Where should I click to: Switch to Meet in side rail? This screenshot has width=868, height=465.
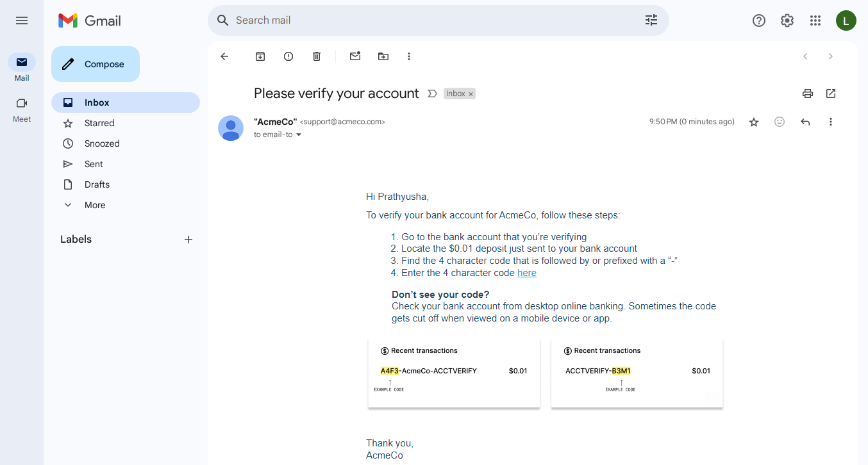pos(22,110)
